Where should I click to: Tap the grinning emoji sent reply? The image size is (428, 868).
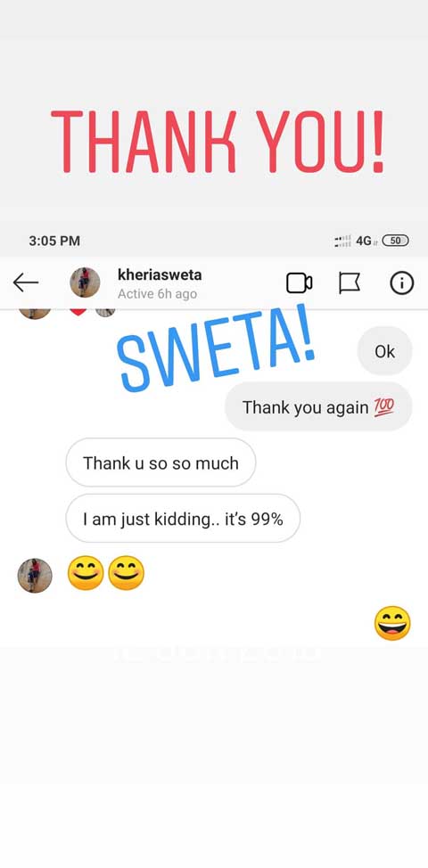pyautogui.click(x=392, y=623)
